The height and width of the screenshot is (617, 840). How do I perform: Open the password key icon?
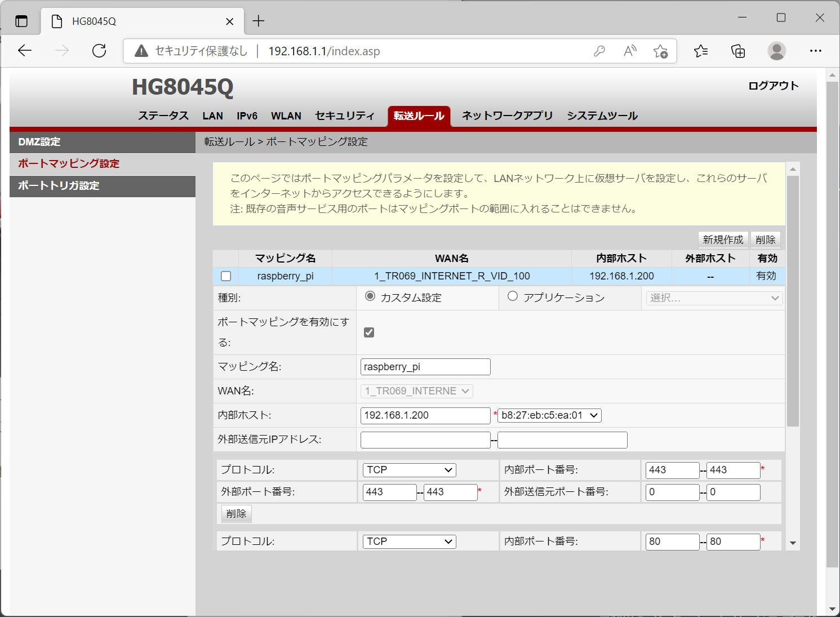point(599,51)
